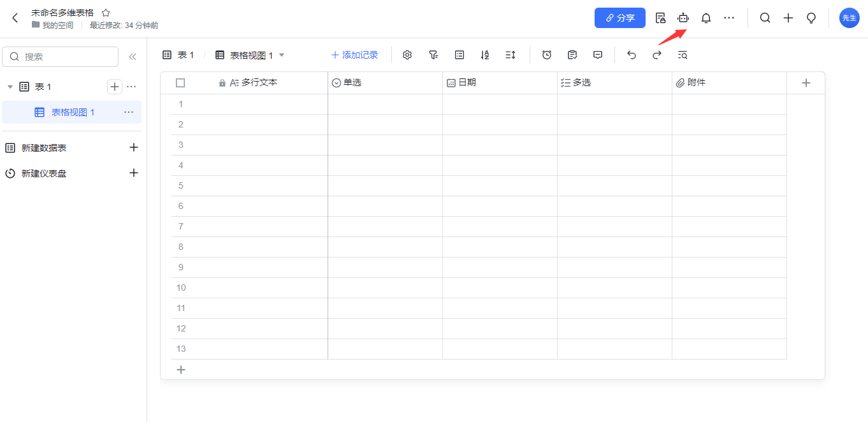
Task: Star the untitled document as favorite
Action: (x=106, y=13)
